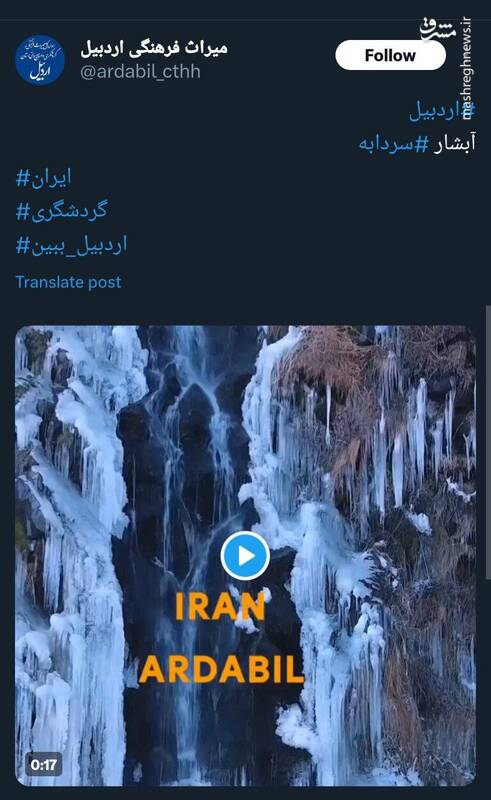Open the #سردابه hashtag
Image resolution: width=491 pixels, height=800 pixels.
click(393, 144)
